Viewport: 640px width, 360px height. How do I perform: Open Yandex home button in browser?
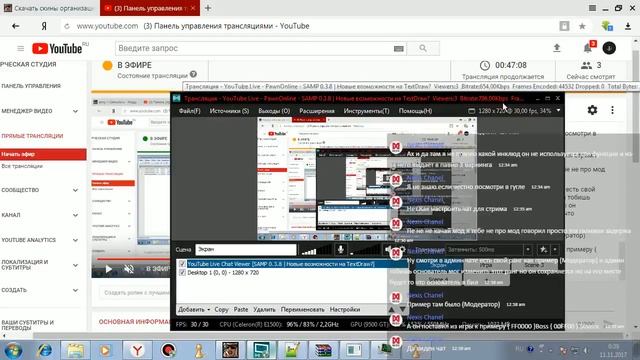pyautogui.click(x=44, y=26)
